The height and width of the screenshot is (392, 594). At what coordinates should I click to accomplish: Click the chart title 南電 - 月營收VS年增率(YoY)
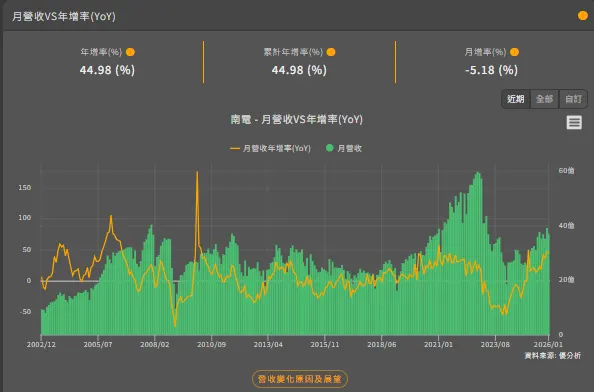click(297, 120)
